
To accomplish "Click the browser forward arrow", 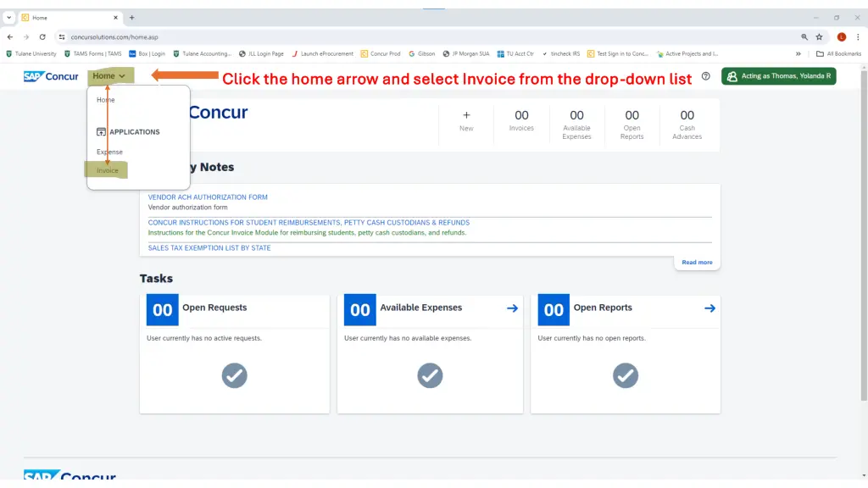I will pyautogui.click(x=26, y=37).
